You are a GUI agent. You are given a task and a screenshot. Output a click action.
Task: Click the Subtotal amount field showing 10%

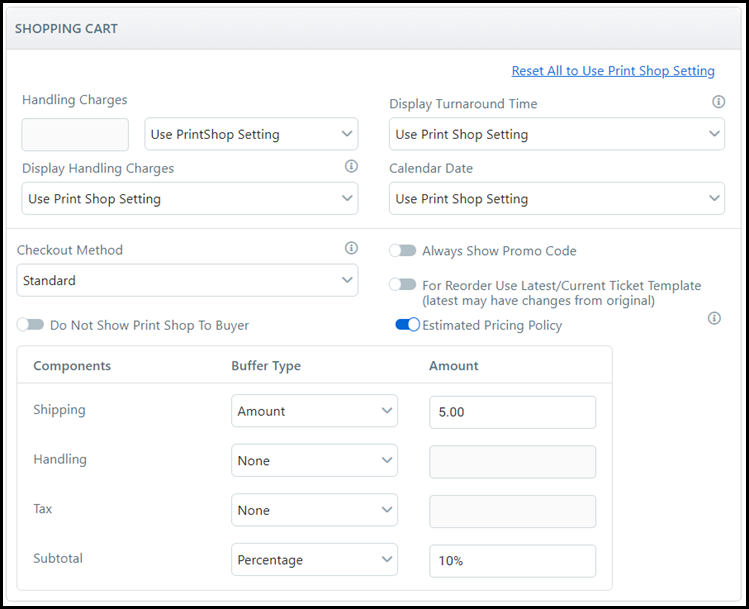coord(512,560)
